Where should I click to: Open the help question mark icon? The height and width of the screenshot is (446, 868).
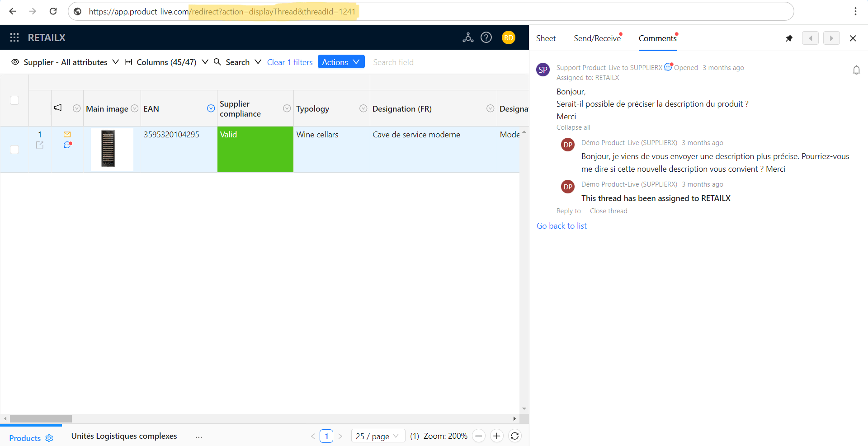pyautogui.click(x=486, y=38)
